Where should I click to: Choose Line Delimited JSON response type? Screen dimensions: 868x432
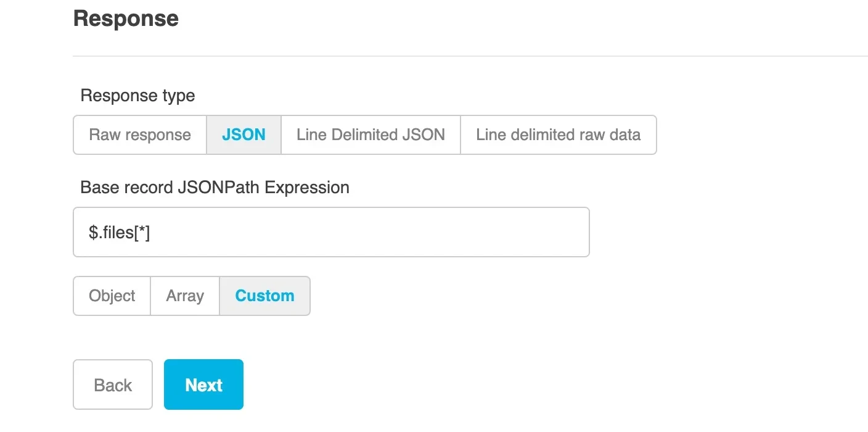coord(370,135)
